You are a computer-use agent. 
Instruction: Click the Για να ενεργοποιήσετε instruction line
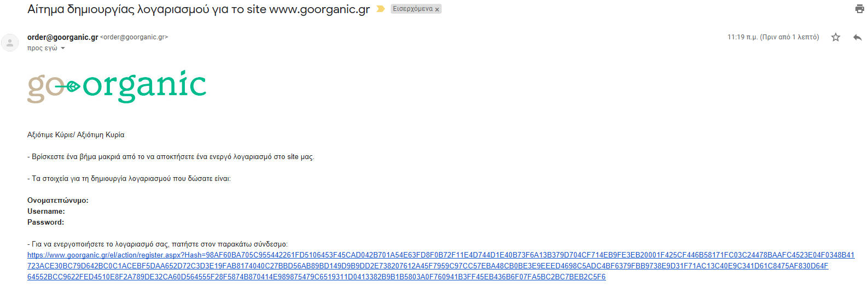(158, 244)
